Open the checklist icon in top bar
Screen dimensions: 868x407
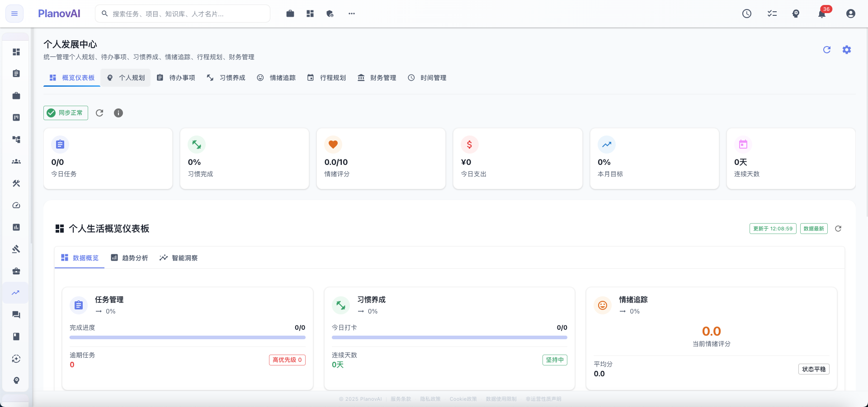point(772,14)
